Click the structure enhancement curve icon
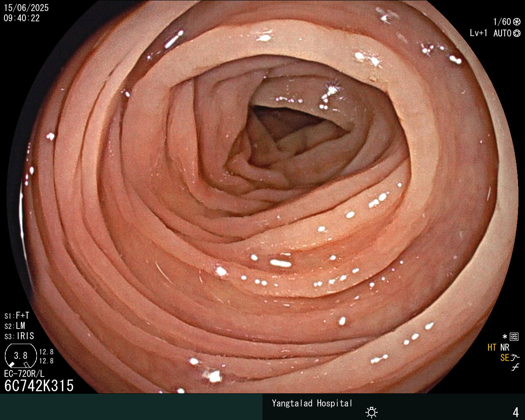Screen dimensions: 525x420 pos(515,357)
